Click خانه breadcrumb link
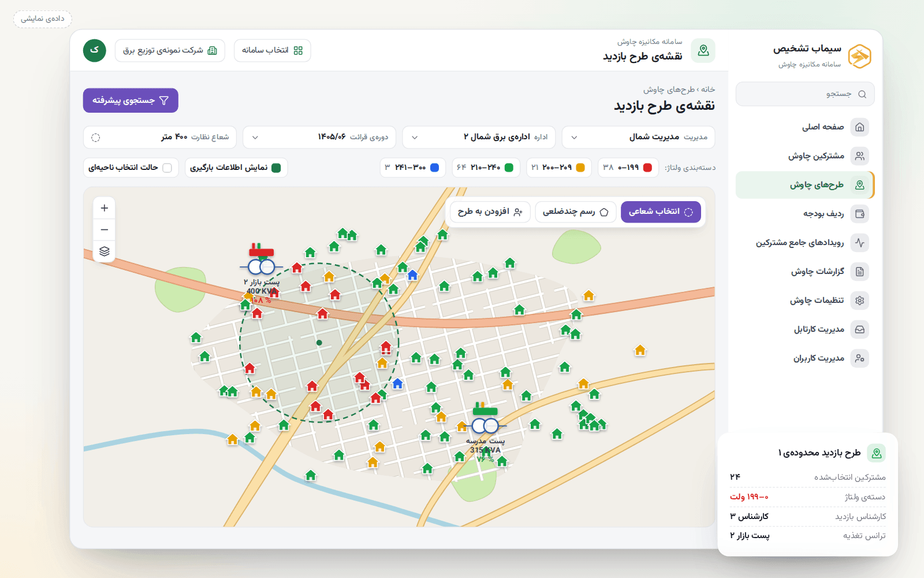This screenshot has width=924, height=578. (x=708, y=90)
